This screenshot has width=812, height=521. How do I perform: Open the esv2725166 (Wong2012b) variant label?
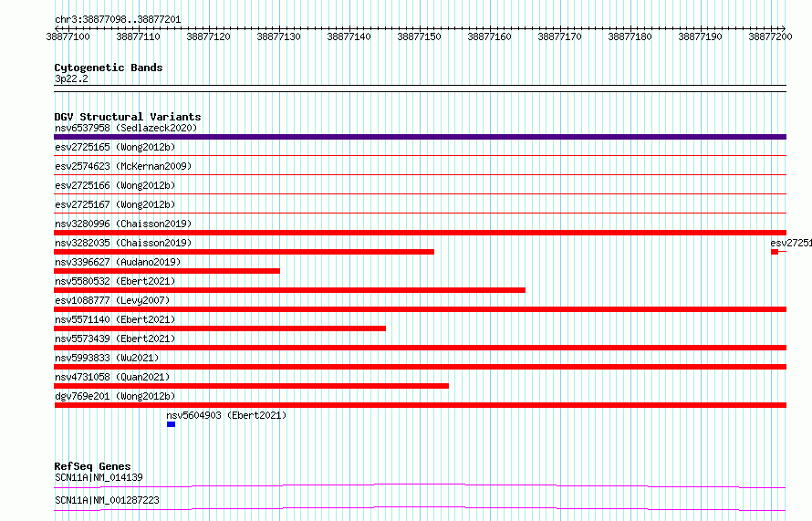(115, 185)
